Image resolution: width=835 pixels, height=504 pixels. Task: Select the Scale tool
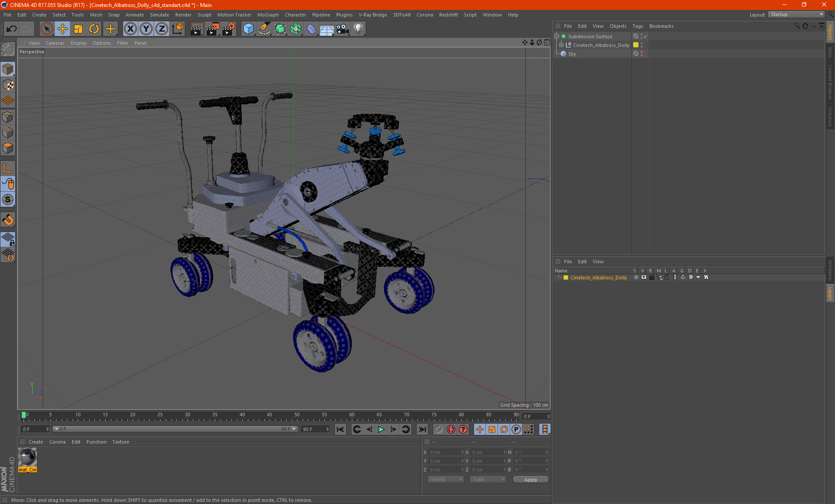(x=78, y=29)
